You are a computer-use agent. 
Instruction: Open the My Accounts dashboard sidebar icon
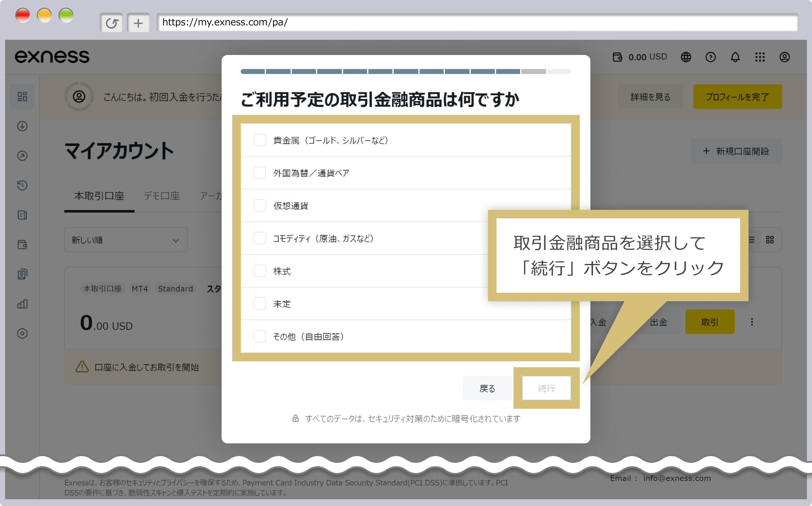point(22,96)
